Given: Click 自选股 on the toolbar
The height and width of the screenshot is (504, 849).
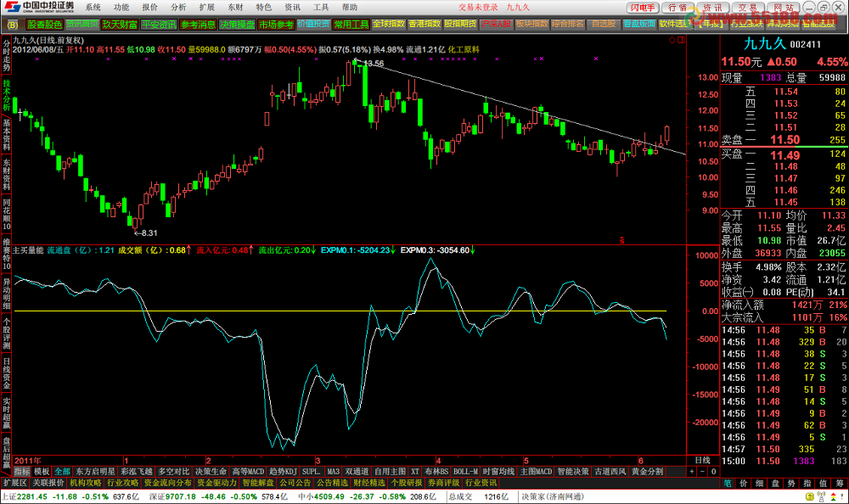Looking at the screenshot, I should point(604,24).
